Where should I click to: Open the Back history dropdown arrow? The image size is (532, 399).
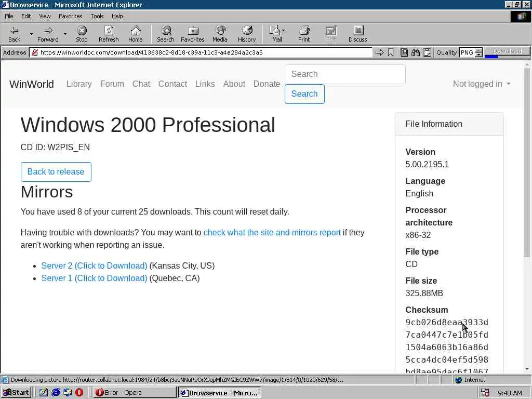(31, 34)
